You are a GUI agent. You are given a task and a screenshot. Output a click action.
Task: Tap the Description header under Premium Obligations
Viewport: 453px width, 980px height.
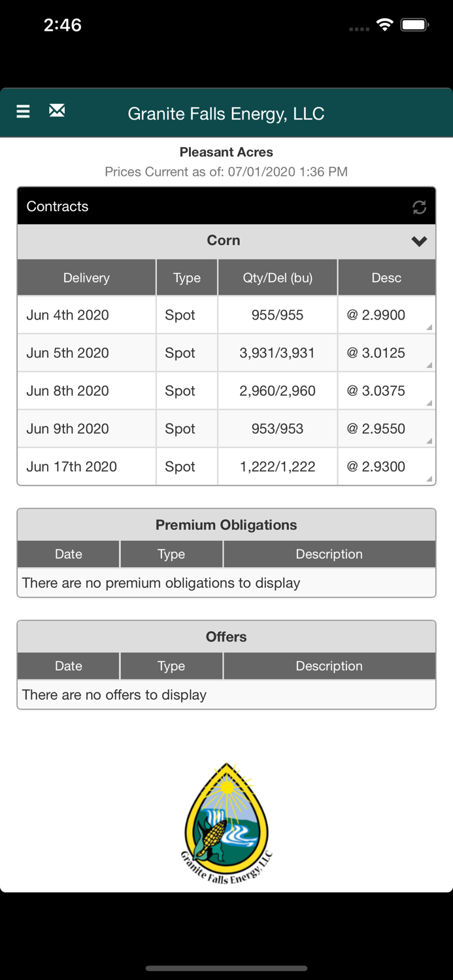[329, 554]
